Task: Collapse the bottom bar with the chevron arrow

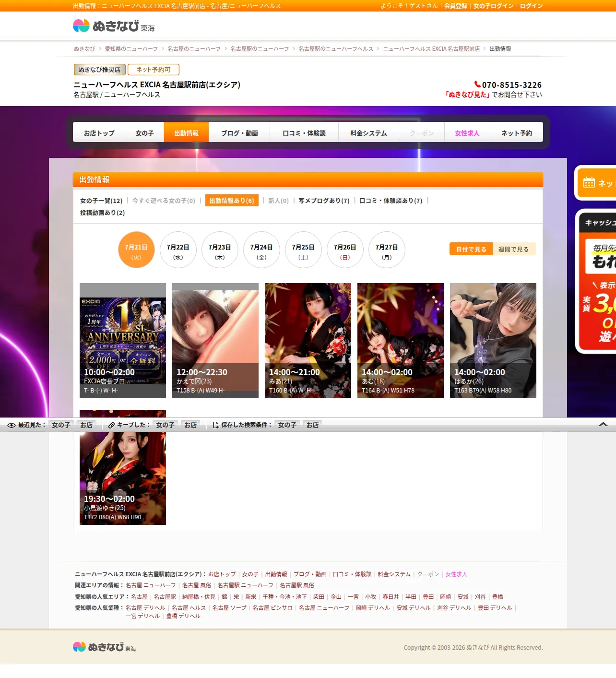Action: click(604, 425)
